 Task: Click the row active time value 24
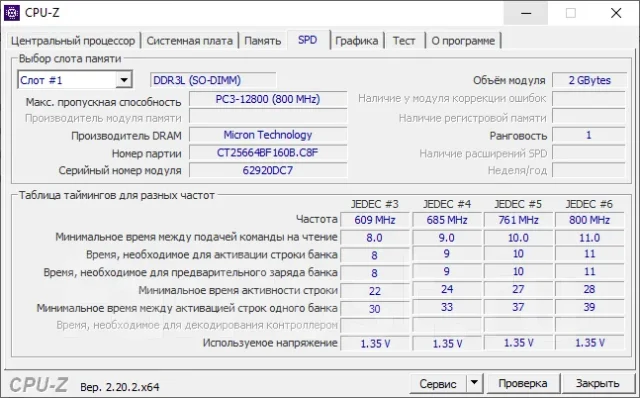point(447,289)
